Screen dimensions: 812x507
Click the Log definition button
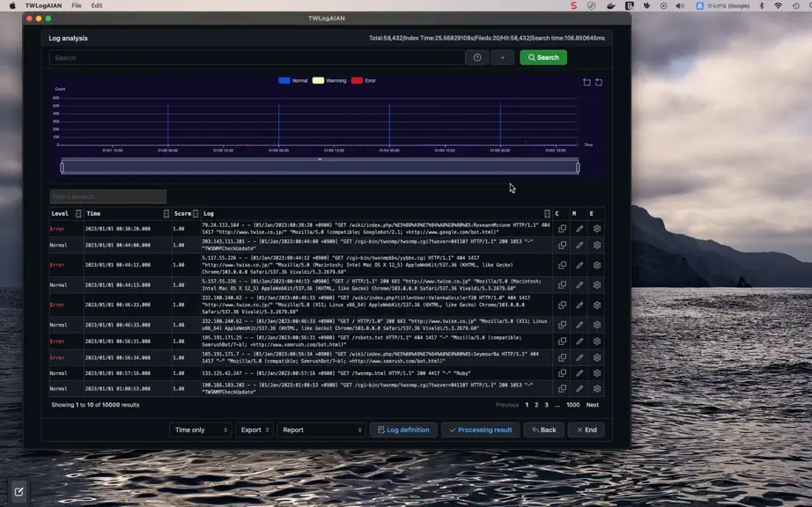tap(403, 430)
